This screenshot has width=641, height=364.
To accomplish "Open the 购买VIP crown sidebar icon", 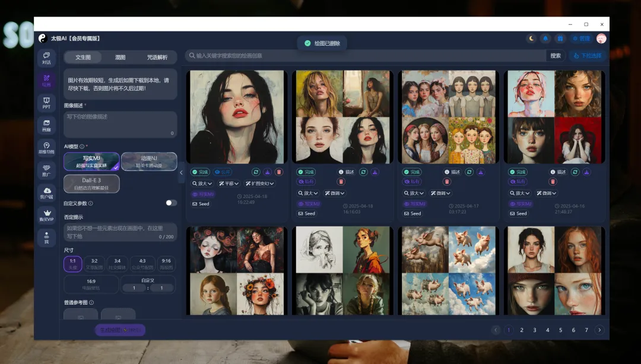I will click(46, 215).
